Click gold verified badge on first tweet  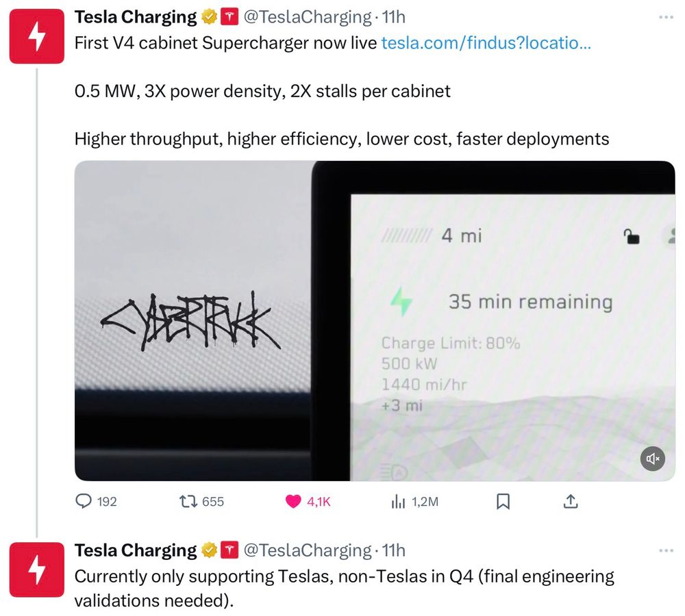[x=210, y=17]
